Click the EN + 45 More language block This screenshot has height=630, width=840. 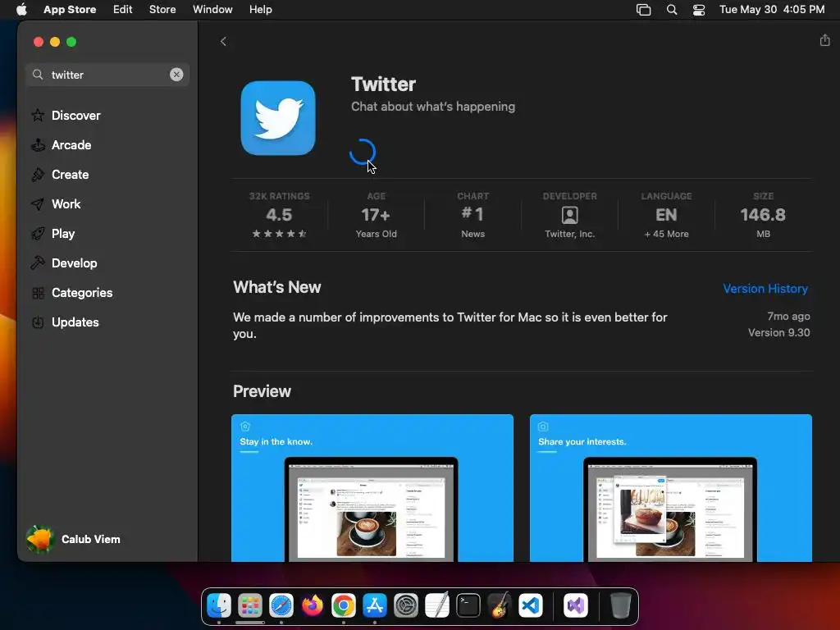pos(666,215)
